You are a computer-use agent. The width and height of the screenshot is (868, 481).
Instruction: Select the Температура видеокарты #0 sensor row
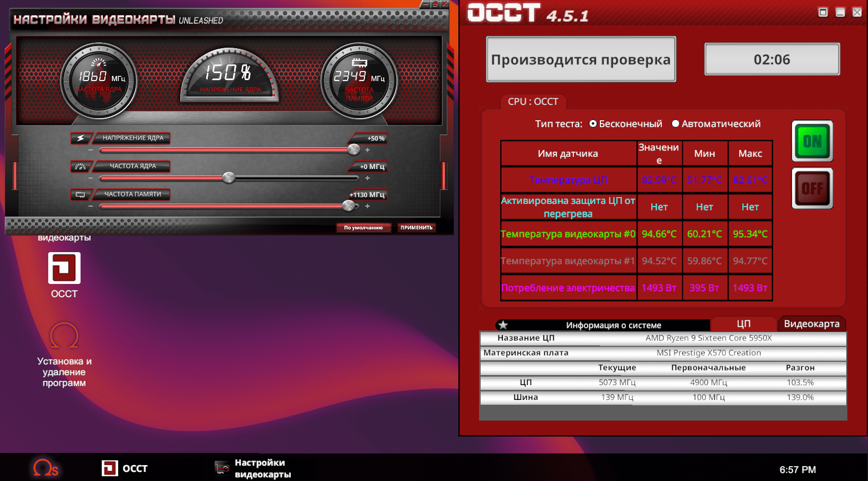pyautogui.click(x=636, y=234)
